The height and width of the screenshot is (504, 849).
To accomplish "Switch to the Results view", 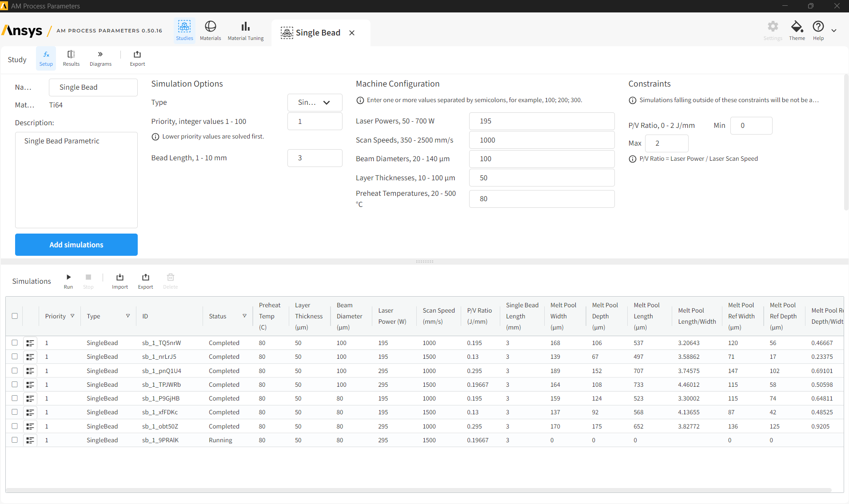I will click(71, 58).
